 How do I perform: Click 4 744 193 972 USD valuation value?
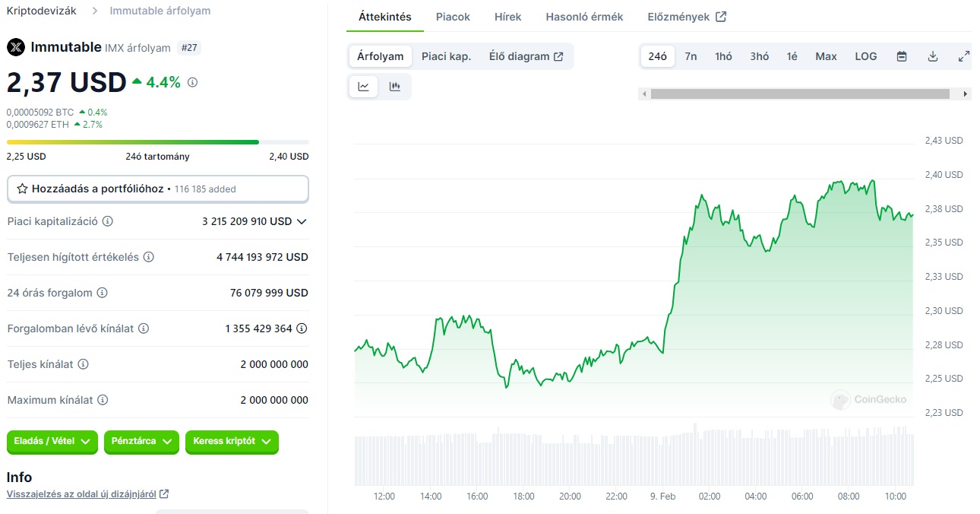(x=263, y=257)
